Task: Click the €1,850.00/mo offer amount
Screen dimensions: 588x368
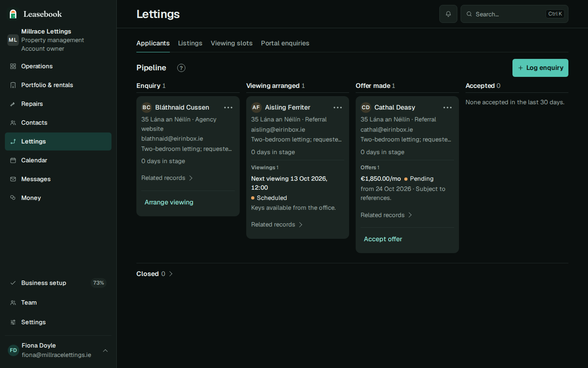Action: pyautogui.click(x=381, y=179)
